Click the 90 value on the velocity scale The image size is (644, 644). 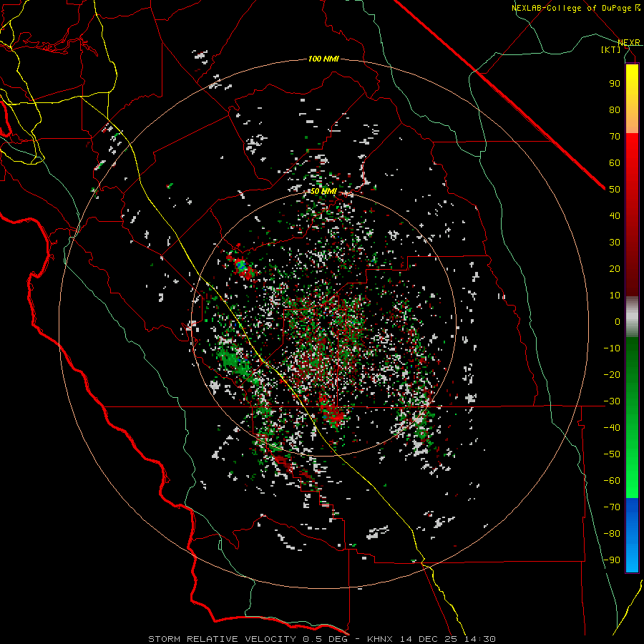coord(615,84)
